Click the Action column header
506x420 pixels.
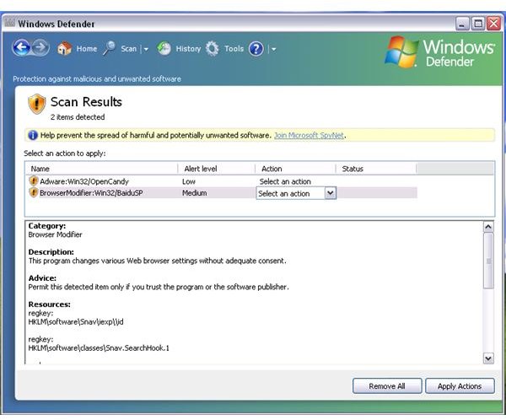(x=295, y=169)
